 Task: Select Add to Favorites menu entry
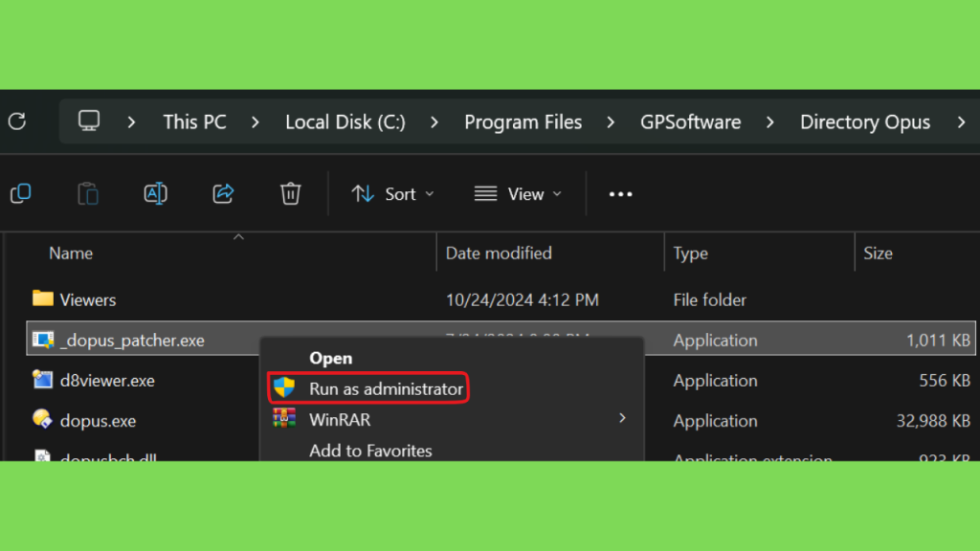pyautogui.click(x=370, y=451)
